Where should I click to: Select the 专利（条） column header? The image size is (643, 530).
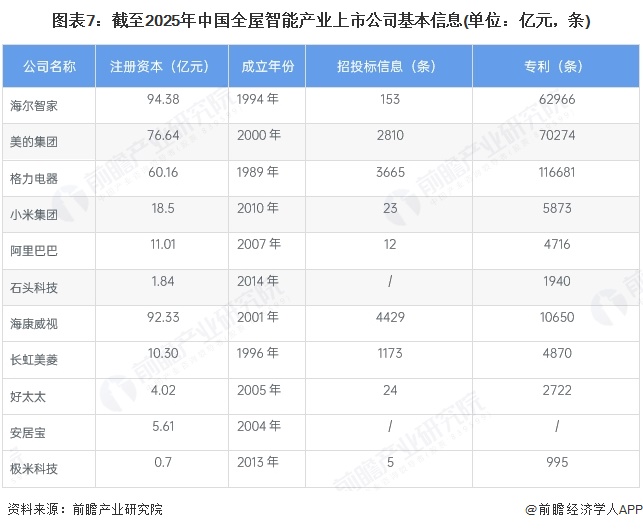pyautogui.click(x=556, y=66)
